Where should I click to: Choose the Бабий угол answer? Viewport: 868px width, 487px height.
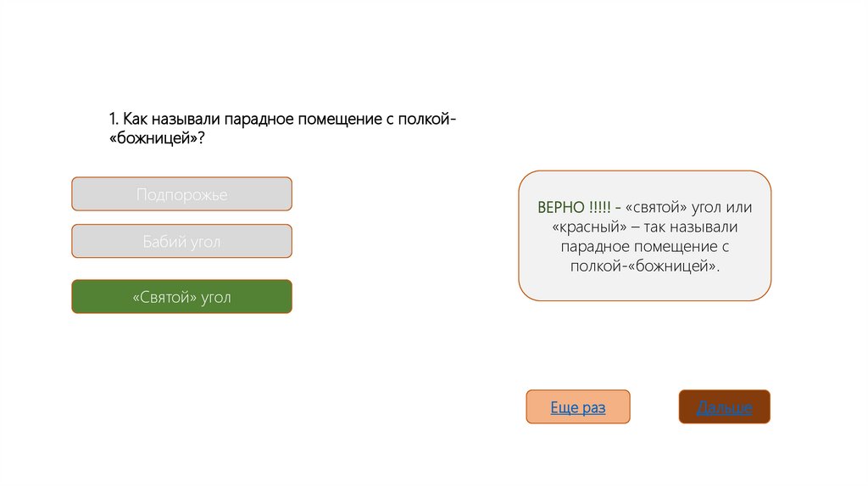[181, 242]
